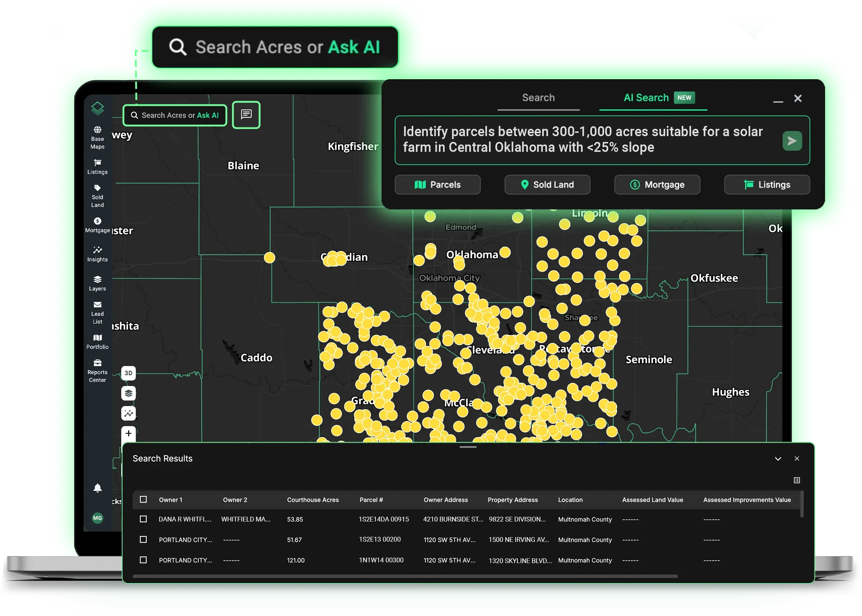The image size is (862, 616).
Task: Click 1320 SKYLINE BLVD... address
Action: [520, 561]
